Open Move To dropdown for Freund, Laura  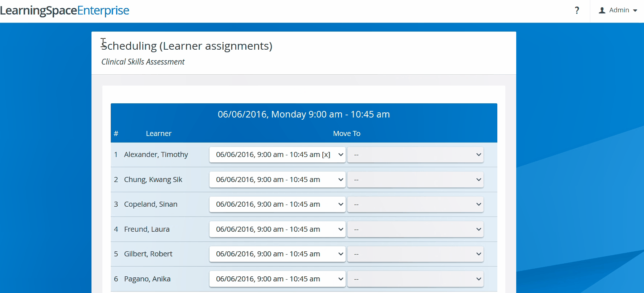415,230
